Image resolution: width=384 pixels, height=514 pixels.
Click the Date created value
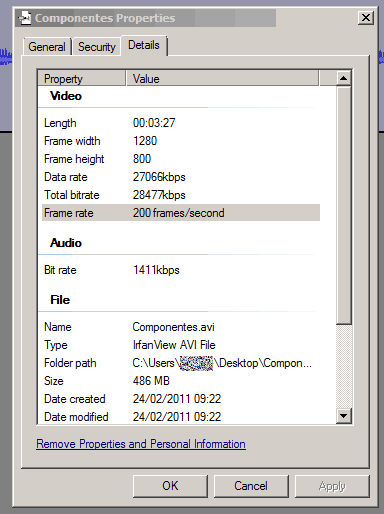click(x=177, y=399)
